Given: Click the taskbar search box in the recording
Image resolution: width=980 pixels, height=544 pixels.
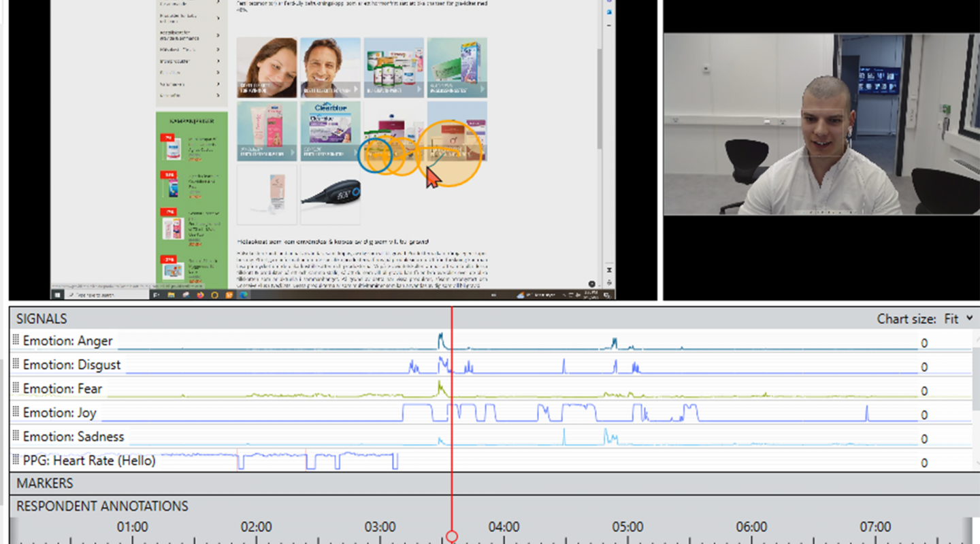Looking at the screenshot, I should click(108, 295).
